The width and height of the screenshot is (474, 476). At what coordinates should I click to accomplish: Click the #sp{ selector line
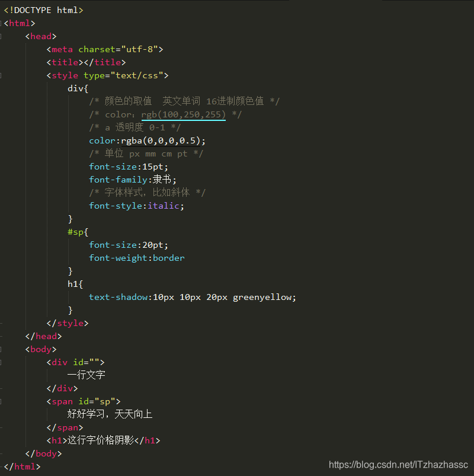78,232
